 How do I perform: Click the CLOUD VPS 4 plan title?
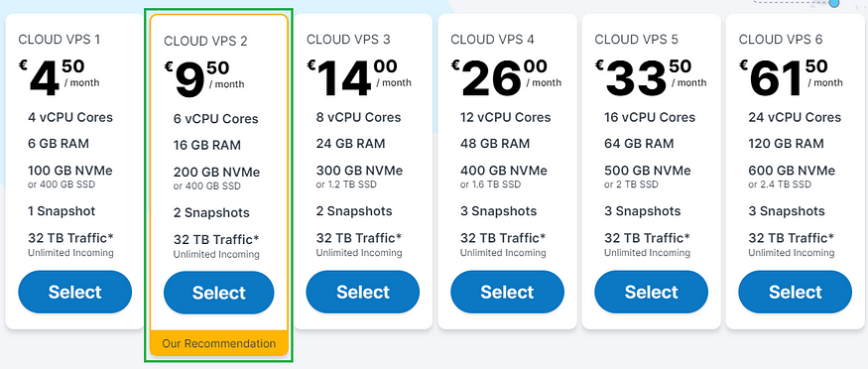pyautogui.click(x=493, y=40)
